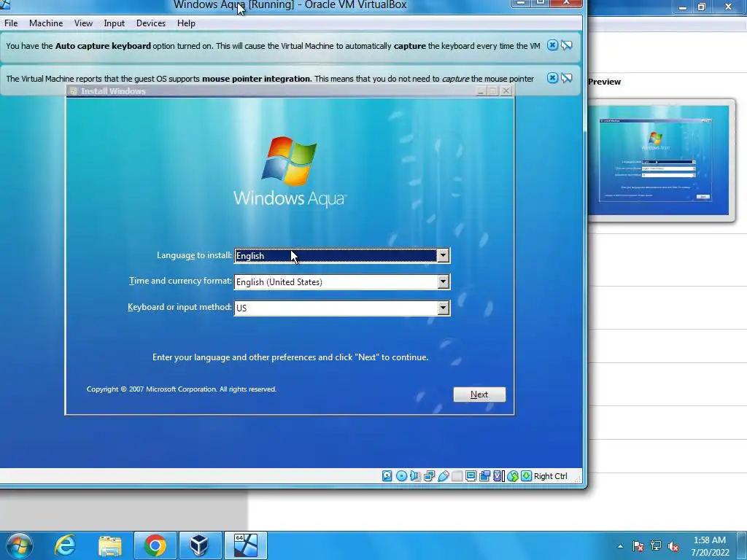
Task: Open hard disk activity indicator in status bar
Action: tap(387, 475)
